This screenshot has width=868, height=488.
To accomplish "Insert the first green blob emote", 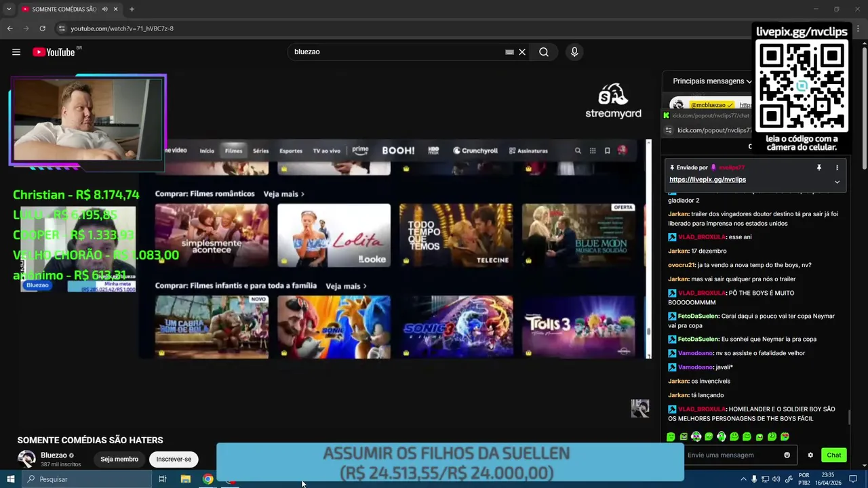I will pos(671,437).
